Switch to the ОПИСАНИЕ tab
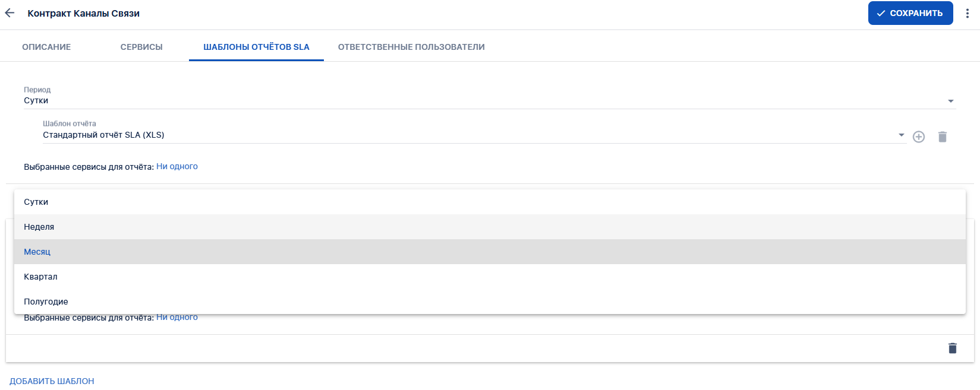 tap(46, 47)
